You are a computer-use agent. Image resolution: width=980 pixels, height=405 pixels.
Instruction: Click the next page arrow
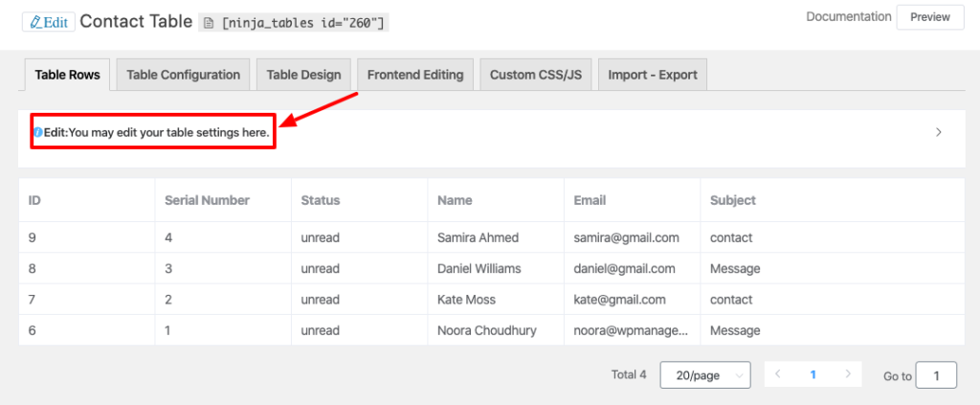click(847, 374)
